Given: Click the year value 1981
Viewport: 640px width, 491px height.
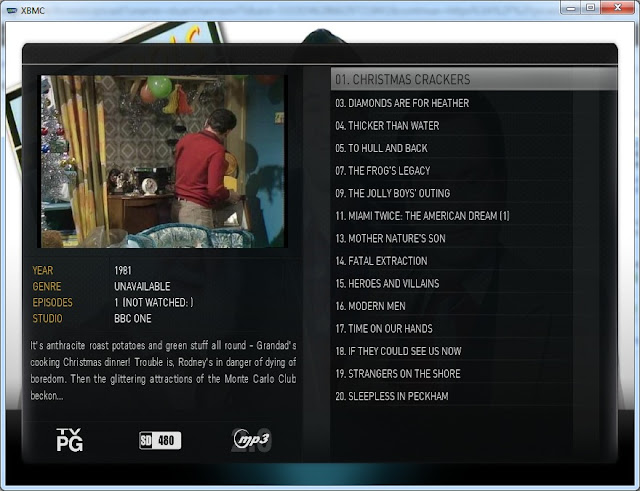Looking at the screenshot, I should click(123, 271).
